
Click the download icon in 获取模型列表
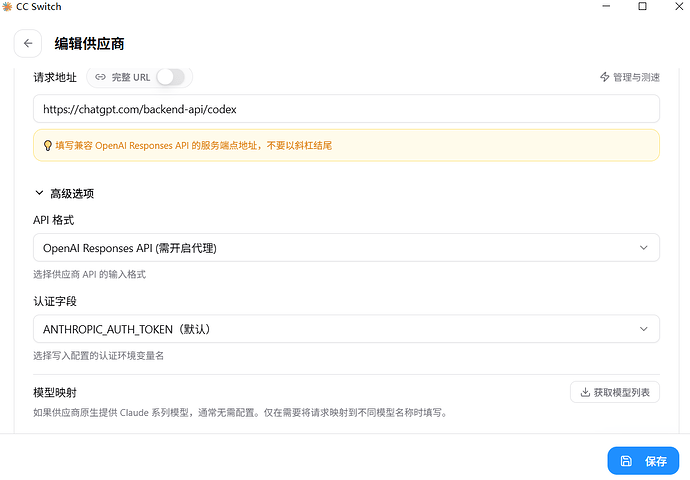click(x=585, y=392)
